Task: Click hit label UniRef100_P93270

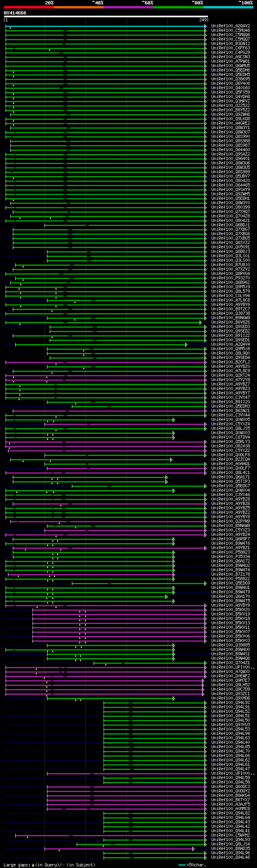Action: [230, 278]
